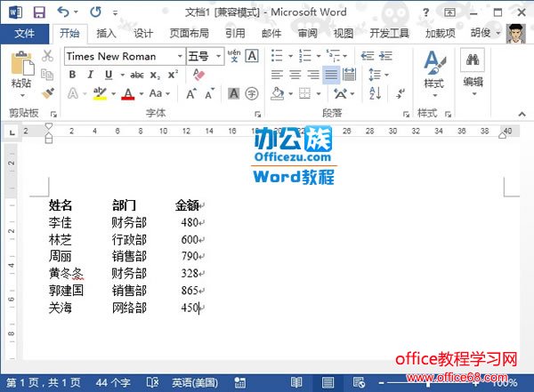
Task: Switch to the 页面布局 tab
Action: (189, 34)
